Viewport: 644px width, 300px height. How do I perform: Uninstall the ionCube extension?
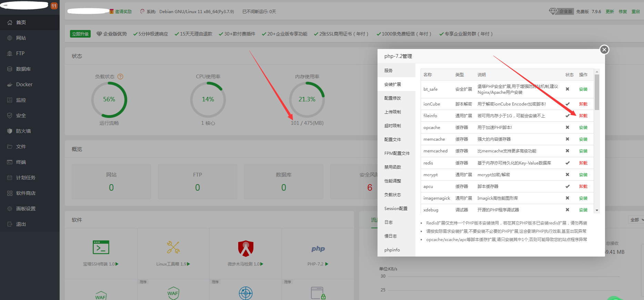[x=583, y=104]
